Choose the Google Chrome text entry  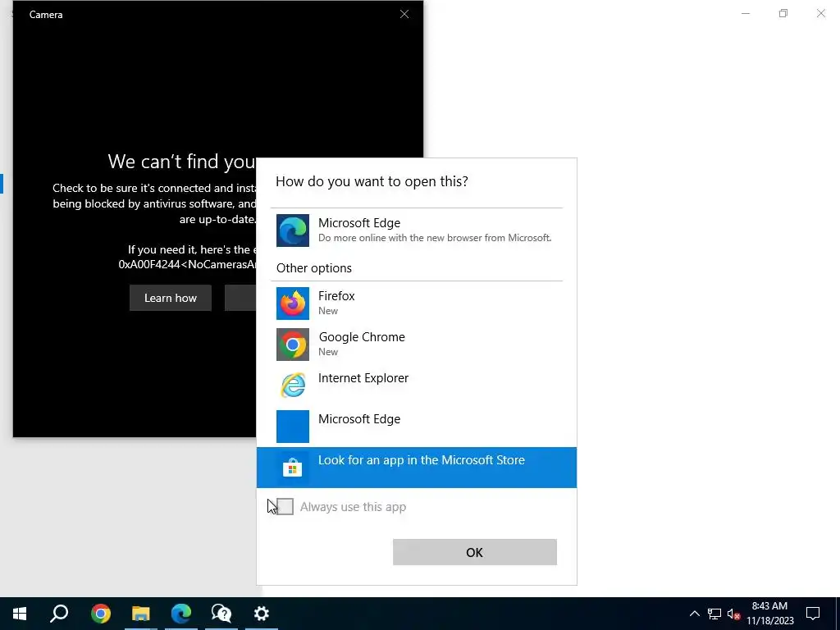tap(362, 337)
